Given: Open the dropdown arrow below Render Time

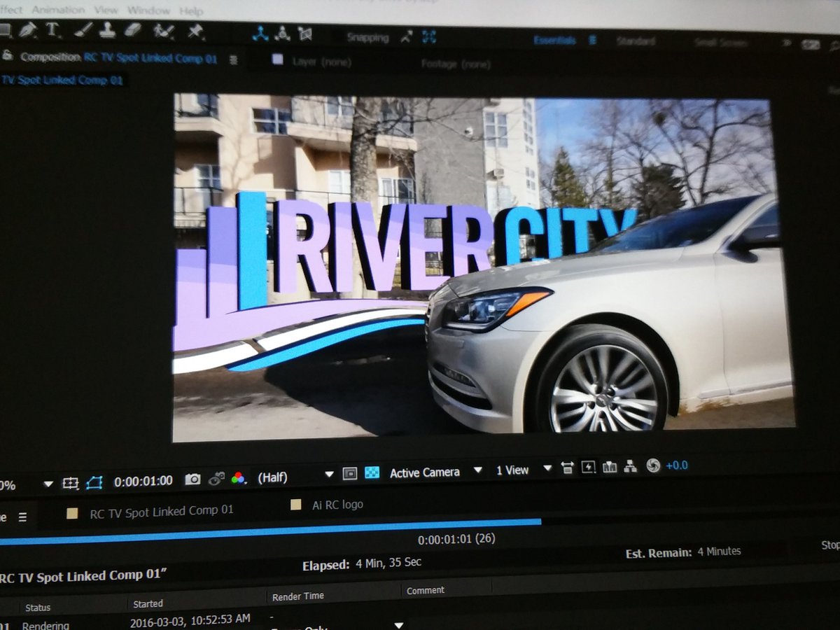Looking at the screenshot, I should point(399,625).
